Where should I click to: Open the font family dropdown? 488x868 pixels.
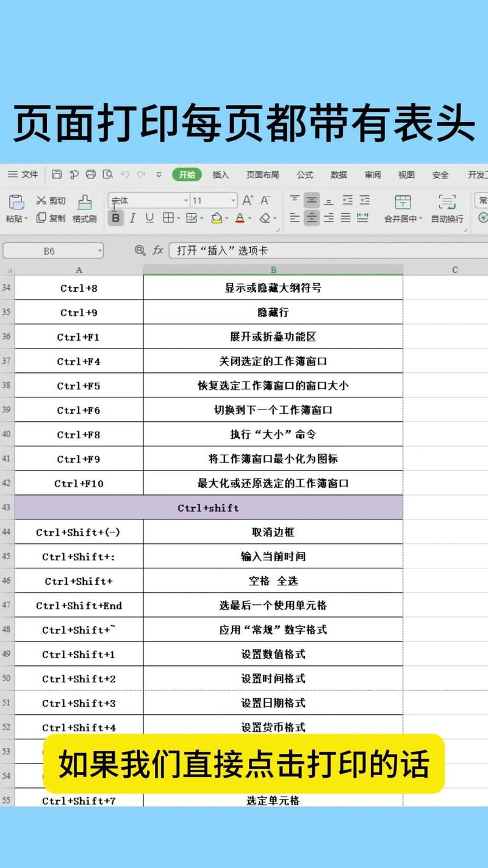click(x=185, y=200)
